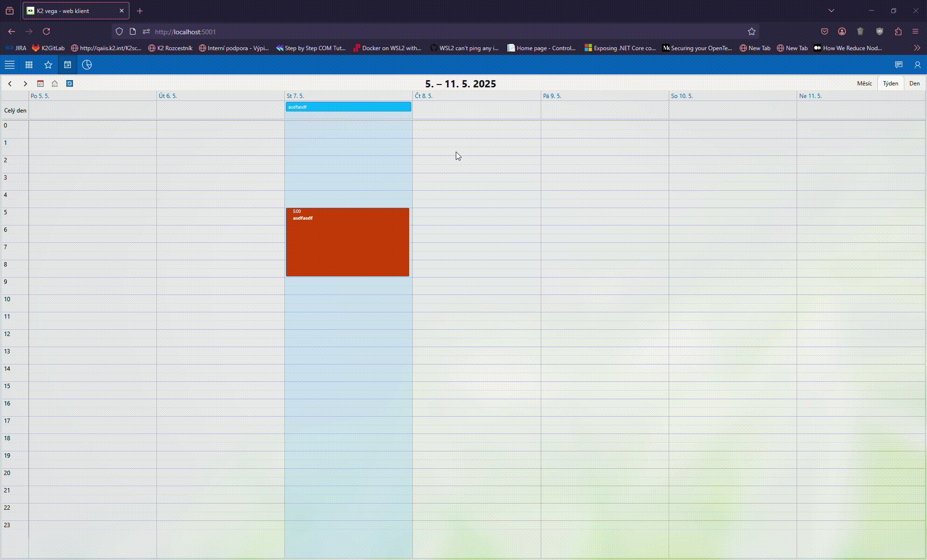
Task: Click the Čt 8. 5. day header
Action: (424, 96)
